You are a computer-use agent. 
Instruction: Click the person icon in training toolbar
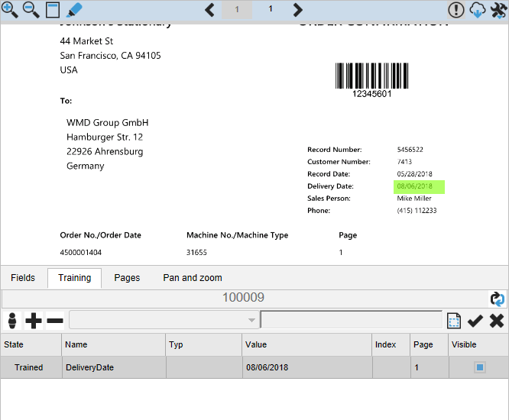pyautogui.click(x=11, y=320)
